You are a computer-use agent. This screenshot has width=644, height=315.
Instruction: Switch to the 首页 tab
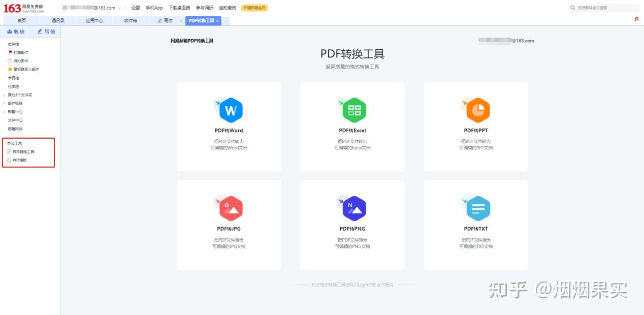21,21
